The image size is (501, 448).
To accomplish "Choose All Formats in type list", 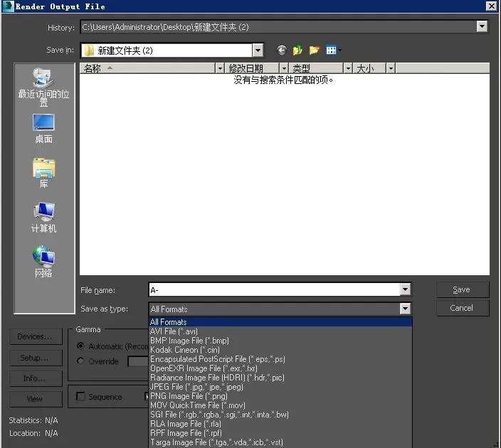I will (280, 321).
